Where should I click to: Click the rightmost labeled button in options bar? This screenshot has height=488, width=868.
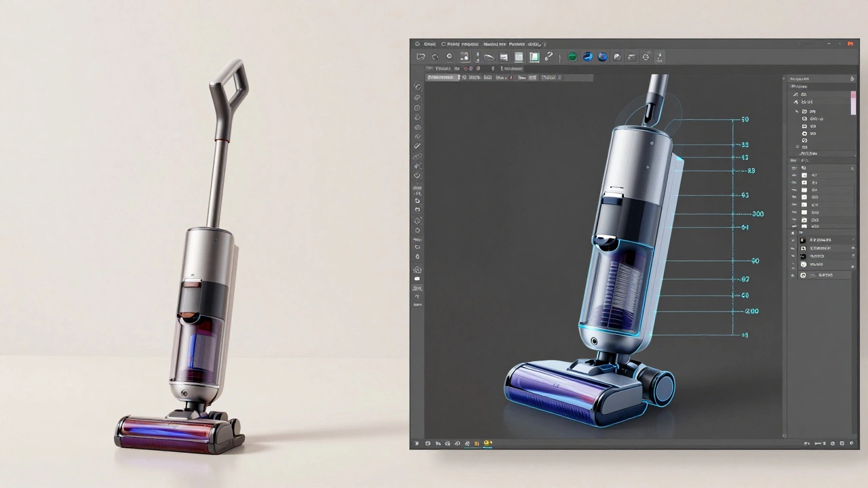click(549, 78)
